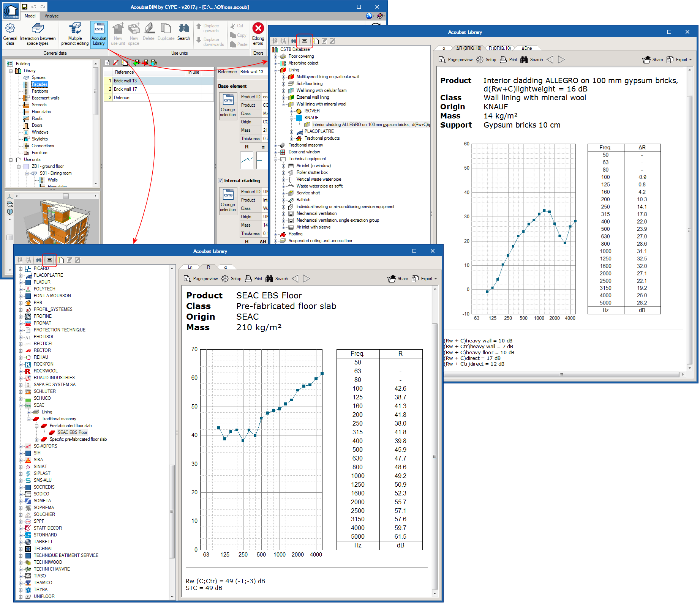This screenshot has width=700, height=604.
Task: Select the α tab in upper library
Action: [x=444, y=48]
